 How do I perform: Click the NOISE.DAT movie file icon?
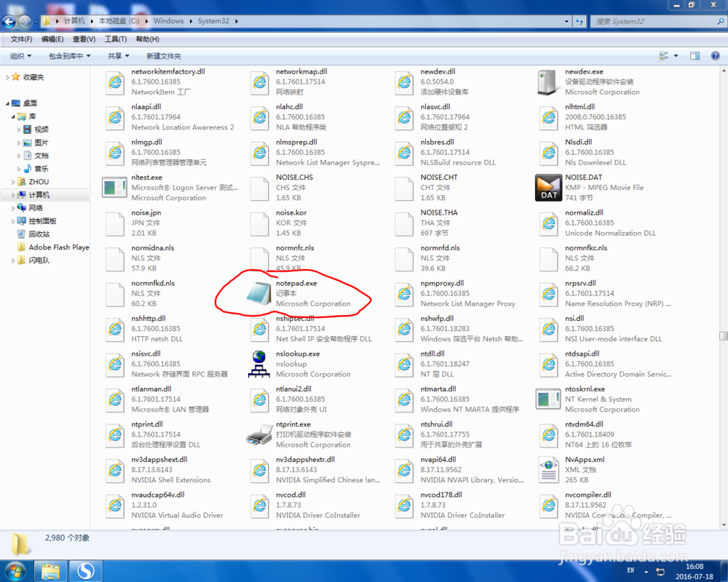point(548,188)
